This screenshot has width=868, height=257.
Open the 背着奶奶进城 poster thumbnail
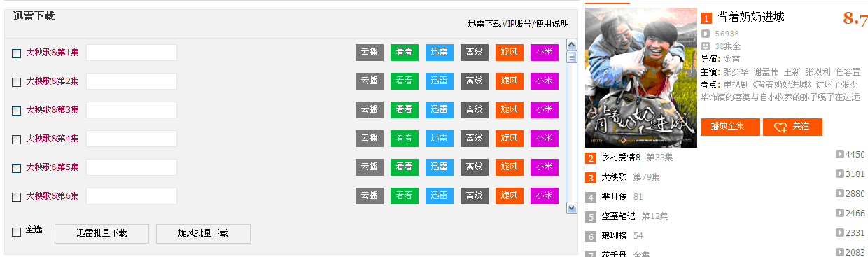pyautogui.click(x=641, y=78)
